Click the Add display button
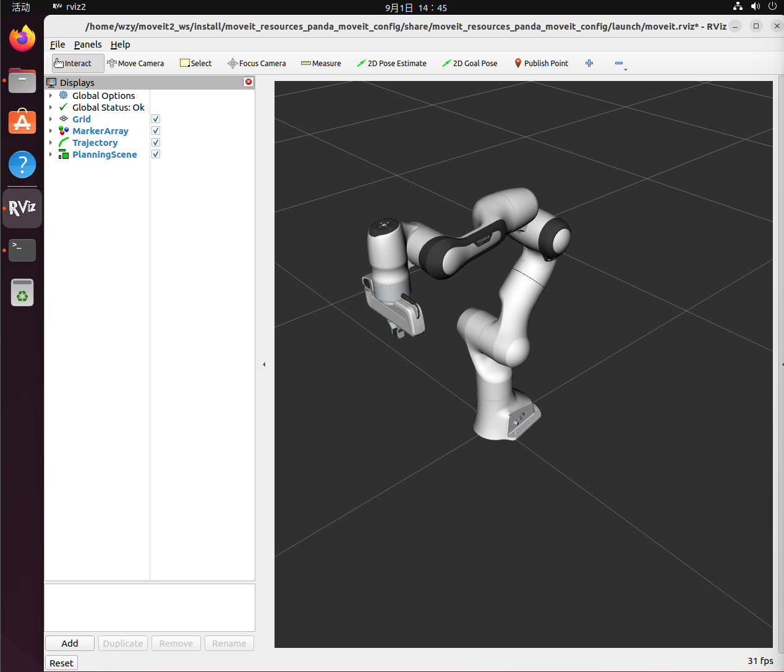The height and width of the screenshot is (672, 784). click(x=70, y=644)
